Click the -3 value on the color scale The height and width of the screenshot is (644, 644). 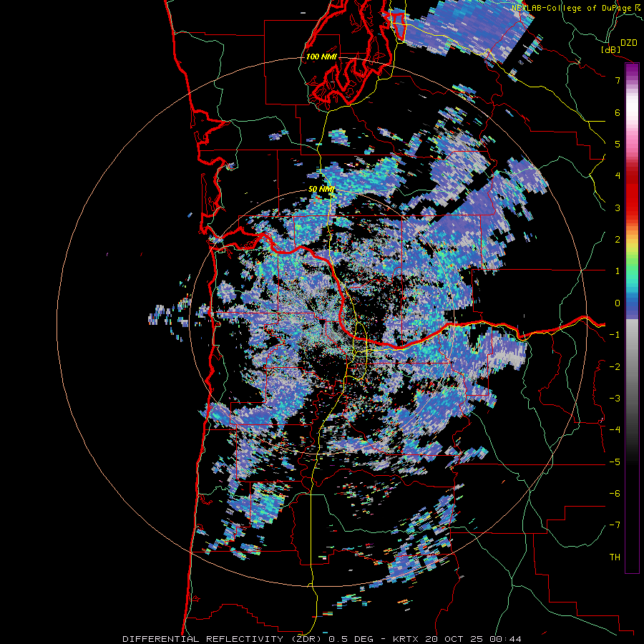[615, 398]
